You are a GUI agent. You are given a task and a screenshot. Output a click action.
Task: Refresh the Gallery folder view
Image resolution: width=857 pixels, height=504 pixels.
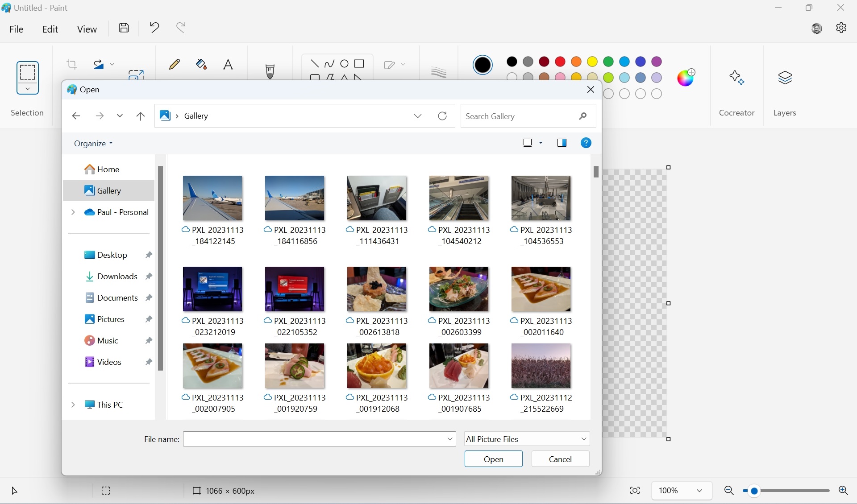pyautogui.click(x=442, y=116)
